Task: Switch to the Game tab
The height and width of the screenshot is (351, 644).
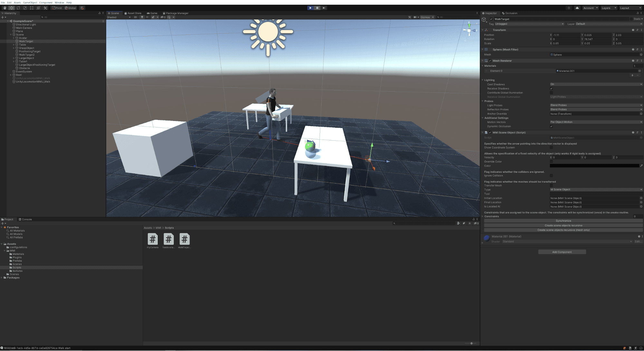Action: click(x=152, y=13)
